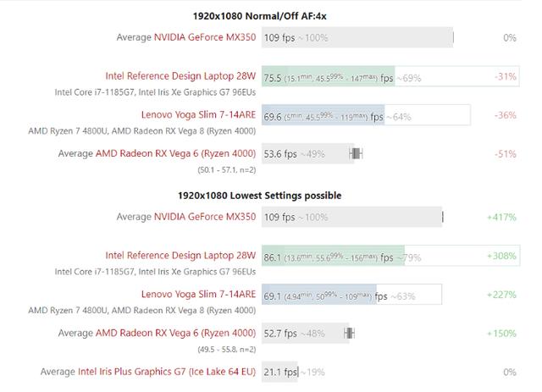The image size is (542, 392).
Task: Open NVIDIA GeForce MX350 link under Lowest Settings section
Action: [204, 217]
